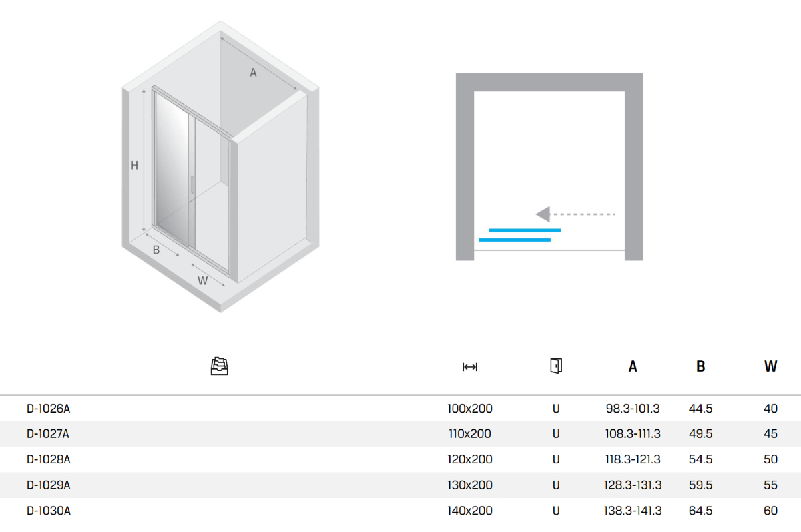Click the W label on isometric drawing

tap(202, 281)
